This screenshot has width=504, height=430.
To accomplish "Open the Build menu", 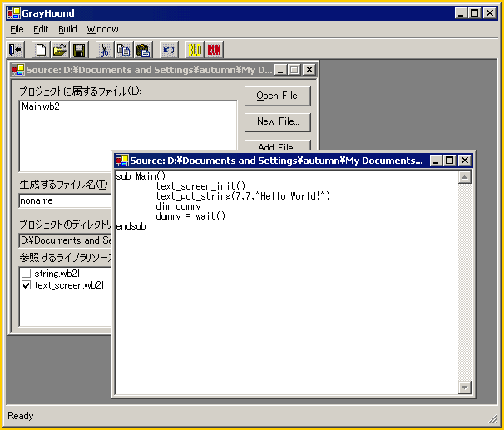I will pyautogui.click(x=67, y=29).
